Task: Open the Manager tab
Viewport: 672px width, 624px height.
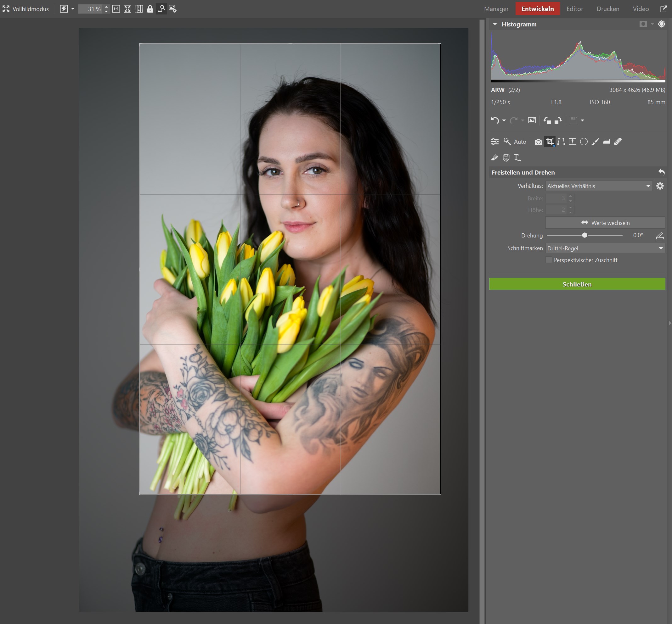Action: (x=496, y=9)
